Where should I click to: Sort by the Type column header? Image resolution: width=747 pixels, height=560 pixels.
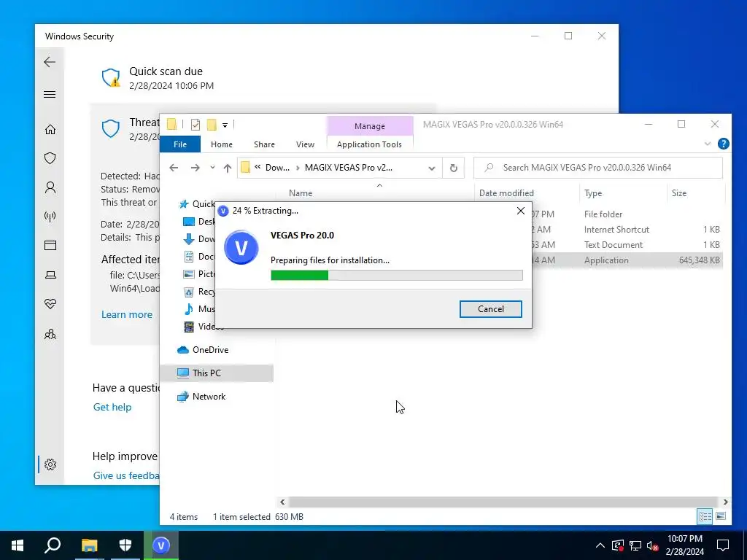[593, 192]
